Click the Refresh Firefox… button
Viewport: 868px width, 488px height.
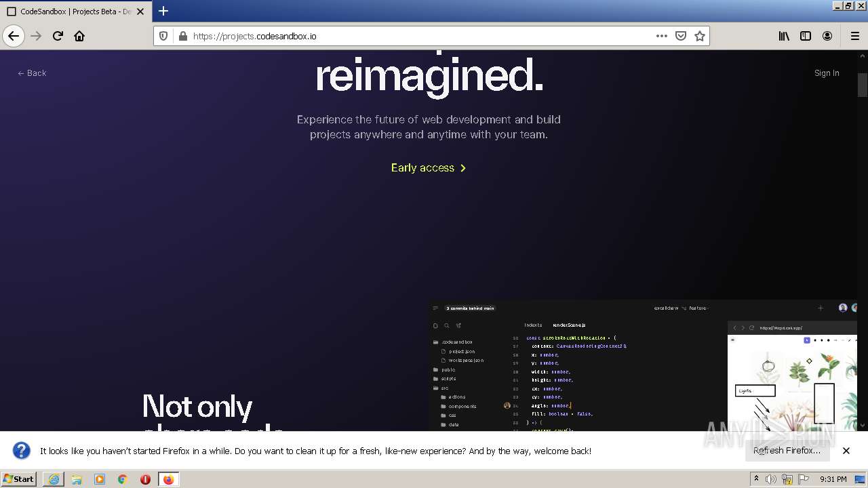[787, 451]
